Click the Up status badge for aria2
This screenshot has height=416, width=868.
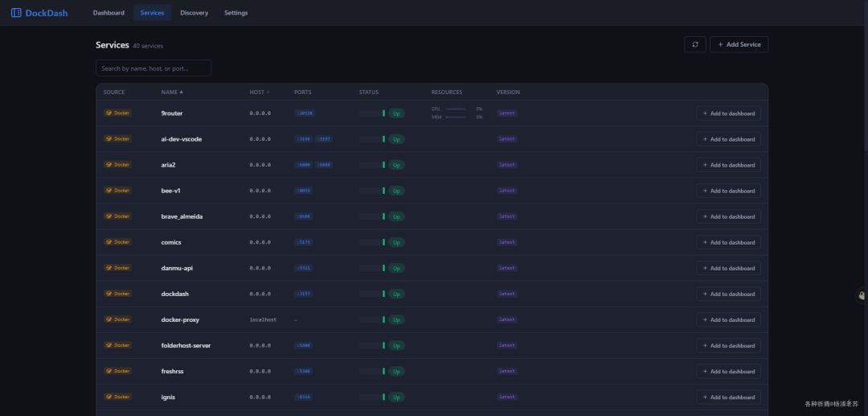pyautogui.click(x=396, y=165)
